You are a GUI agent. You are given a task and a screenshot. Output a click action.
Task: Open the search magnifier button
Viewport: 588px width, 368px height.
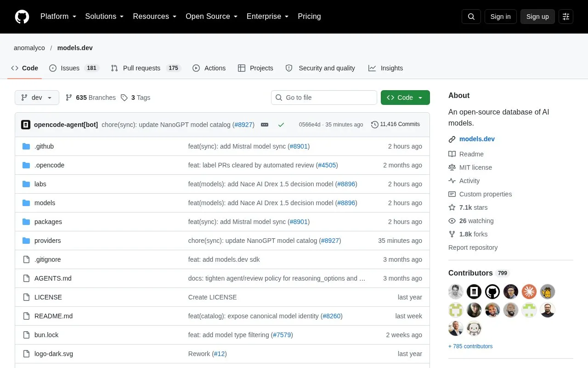click(471, 17)
